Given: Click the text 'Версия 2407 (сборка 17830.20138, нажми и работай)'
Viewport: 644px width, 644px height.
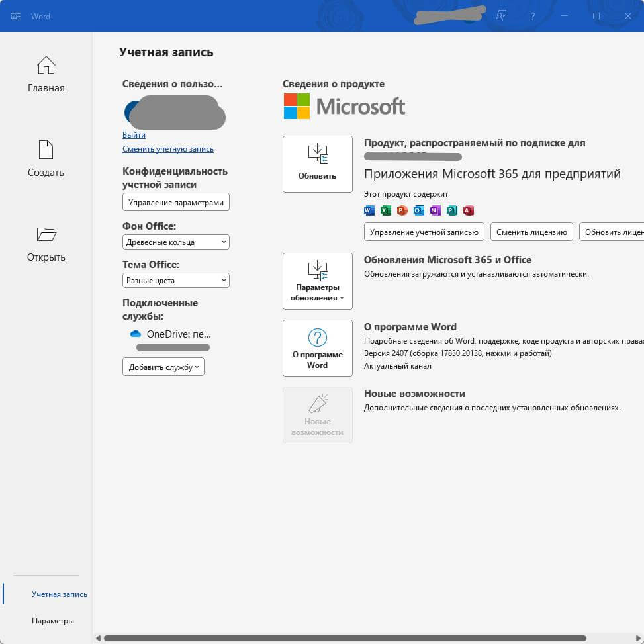Looking at the screenshot, I should pos(458,353).
